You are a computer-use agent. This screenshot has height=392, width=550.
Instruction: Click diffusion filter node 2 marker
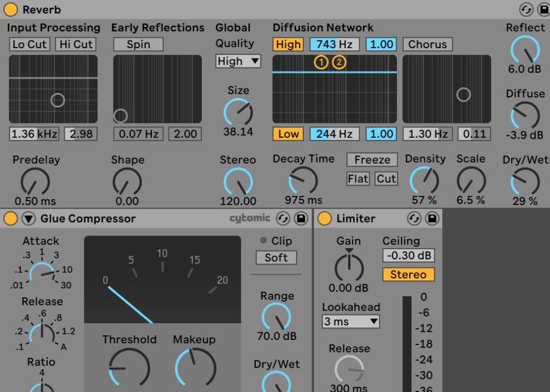tap(339, 62)
